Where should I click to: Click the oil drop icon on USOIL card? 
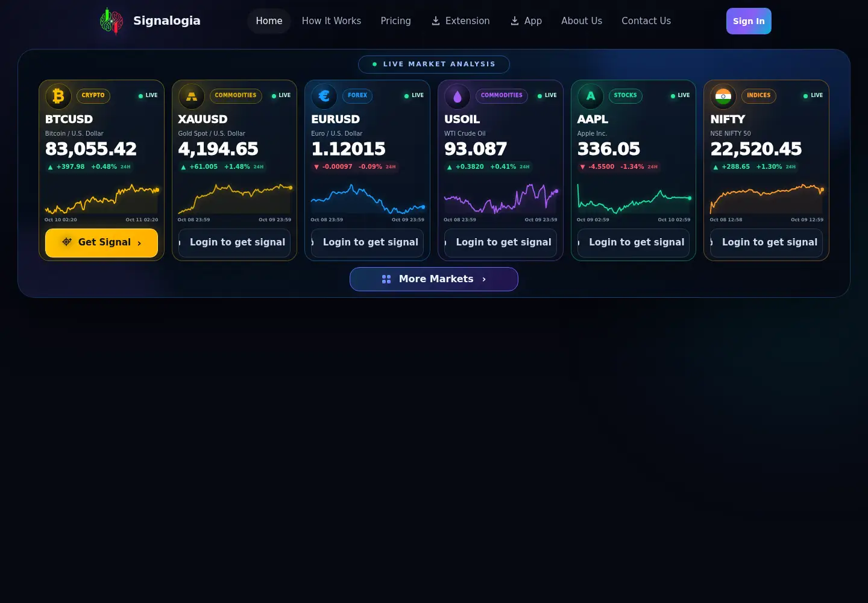click(458, 96)
